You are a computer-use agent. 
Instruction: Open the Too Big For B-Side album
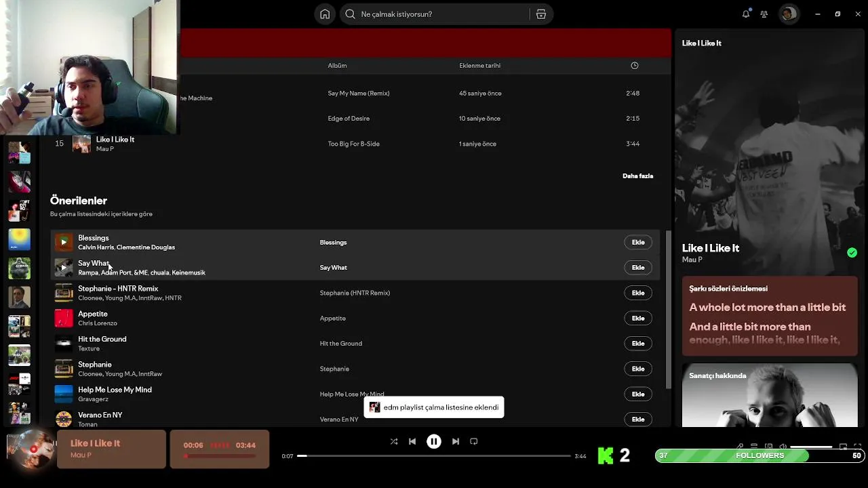[x=354, y=144]
